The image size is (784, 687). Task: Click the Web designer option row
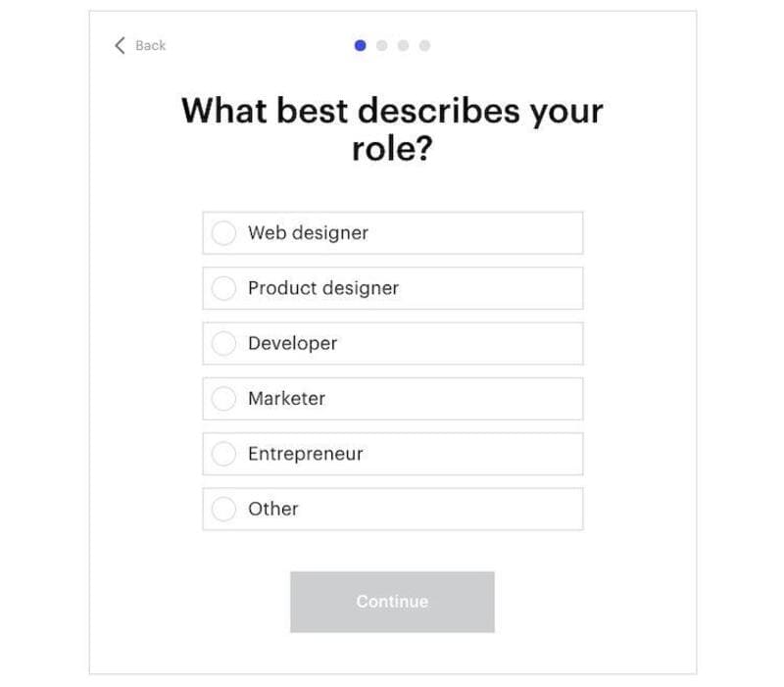click(392, 233)
